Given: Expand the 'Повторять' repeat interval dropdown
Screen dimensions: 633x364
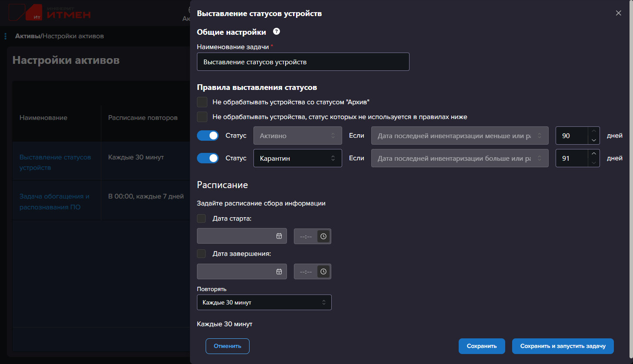Looking at the screenshot, I should [264, 302].
